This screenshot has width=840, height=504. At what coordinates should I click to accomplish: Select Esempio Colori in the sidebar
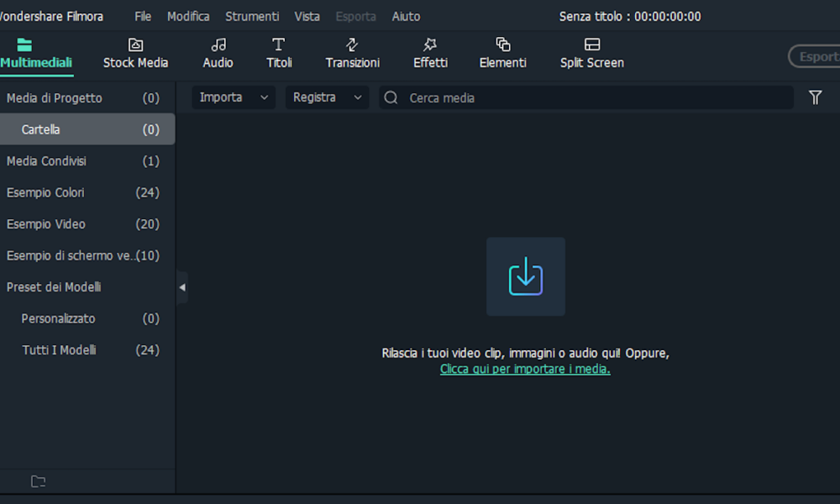click(46, 192)
